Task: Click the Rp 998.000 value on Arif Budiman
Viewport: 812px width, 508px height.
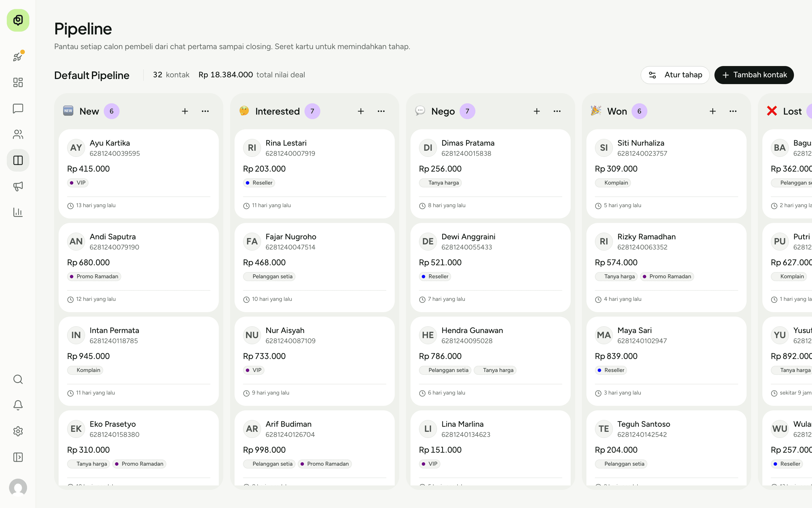Action: pyautogui.click(x=264, y=450)
